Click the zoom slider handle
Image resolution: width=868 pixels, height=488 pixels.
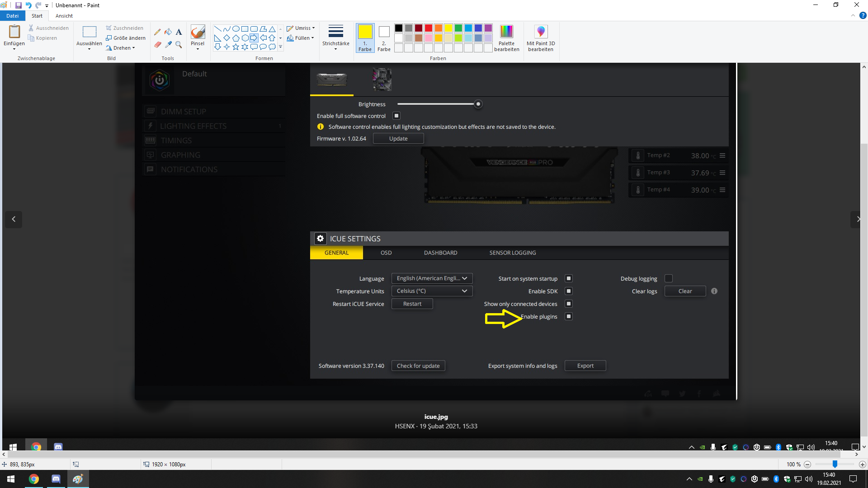pos(835,464)
